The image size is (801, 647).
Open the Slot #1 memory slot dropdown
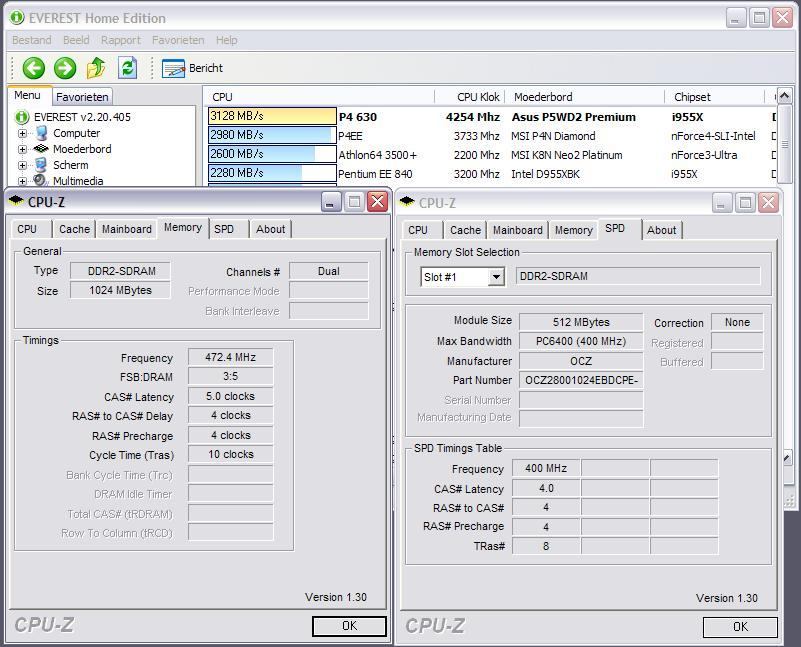tap(496, 277)
